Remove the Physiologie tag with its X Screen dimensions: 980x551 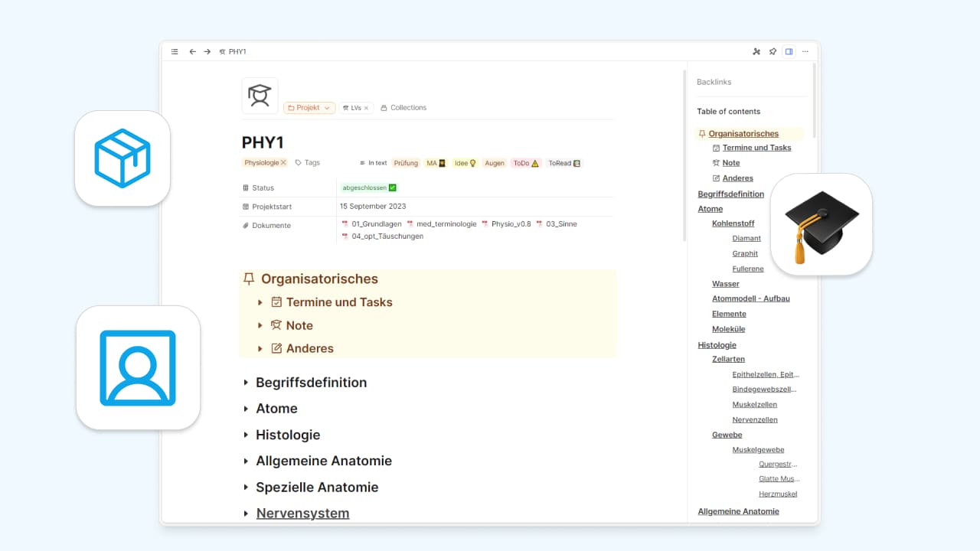(x=283, y=163)
